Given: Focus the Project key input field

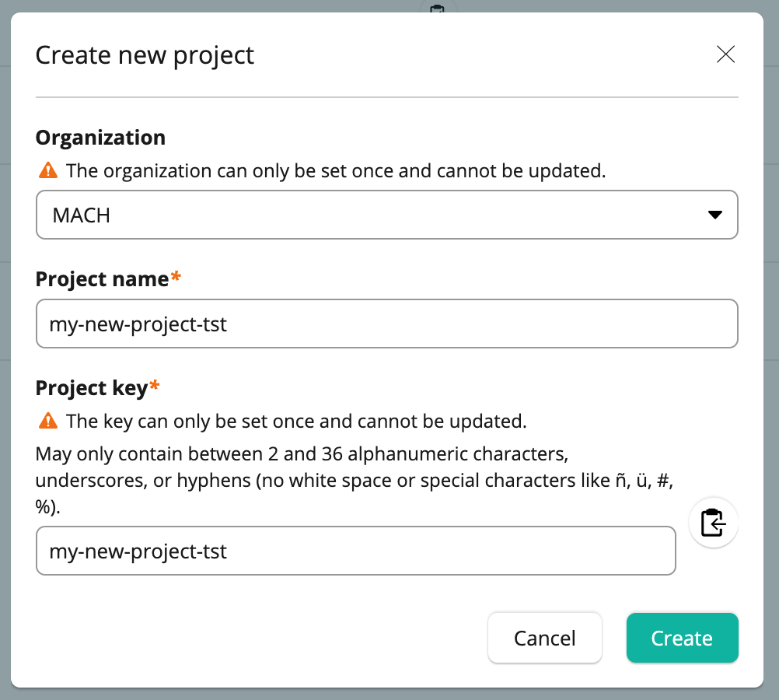Looking at the screenshot, I should tap(356, 551).
